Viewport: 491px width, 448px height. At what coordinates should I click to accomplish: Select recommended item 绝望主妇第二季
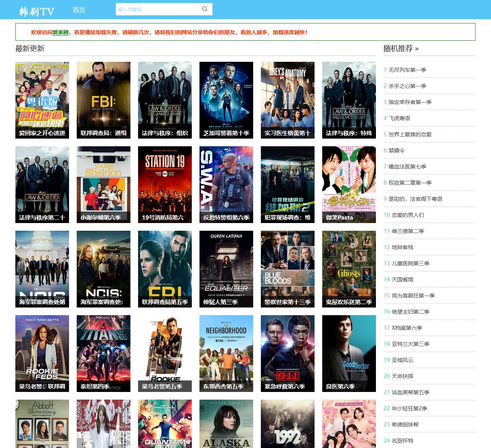(x=410, y=312)
